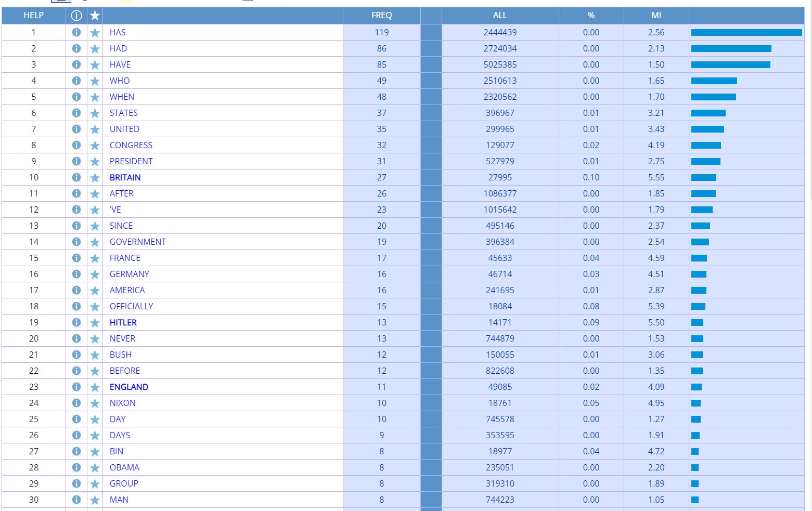Click the frequency bar in the HAS row
Viewport: 812px width, 511px height.
point(746,33)
